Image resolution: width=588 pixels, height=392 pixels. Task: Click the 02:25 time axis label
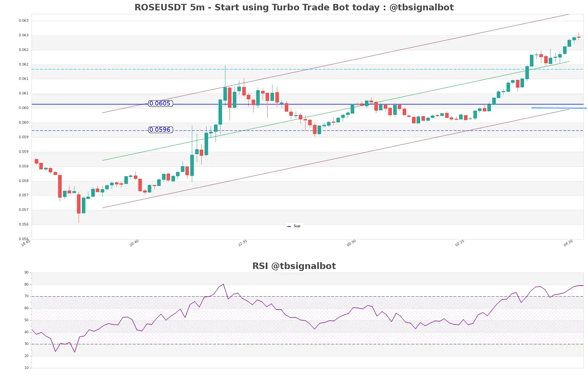pos(460,243)
